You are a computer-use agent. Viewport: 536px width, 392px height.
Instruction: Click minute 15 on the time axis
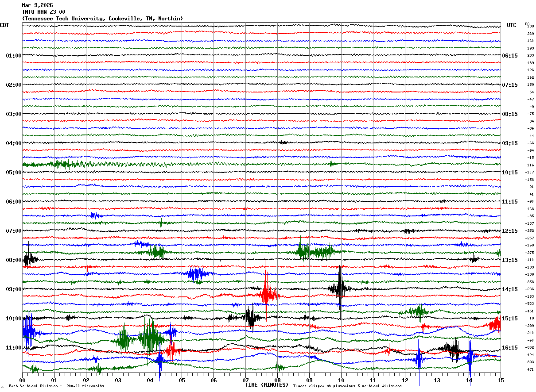[x=501, y=380]
